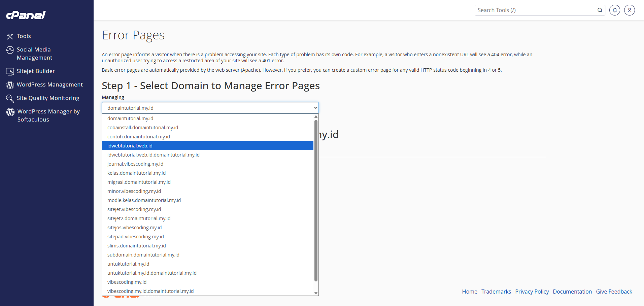Screen dimensions: 644x306
Task: Select contoh.domaintutorial.my.id option
Action: (208, 137)
